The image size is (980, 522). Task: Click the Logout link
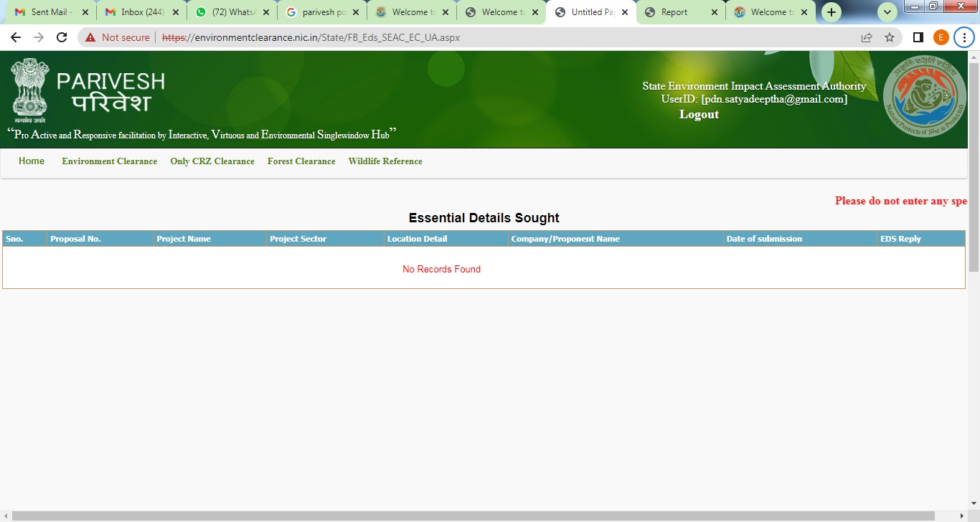698,113
